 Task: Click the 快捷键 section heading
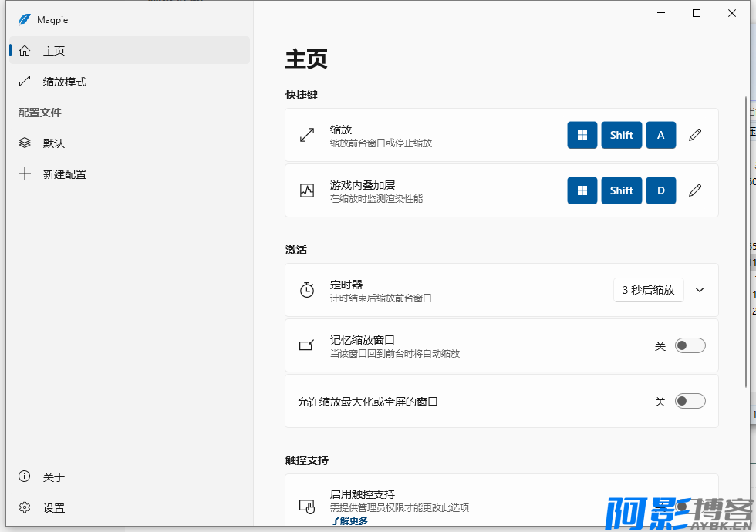coord(302,95)
